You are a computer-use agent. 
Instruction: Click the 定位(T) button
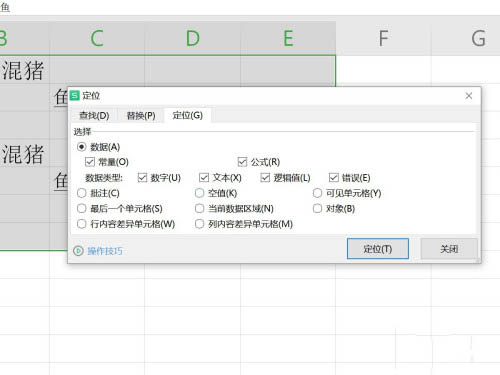click(x=378, y=249)
